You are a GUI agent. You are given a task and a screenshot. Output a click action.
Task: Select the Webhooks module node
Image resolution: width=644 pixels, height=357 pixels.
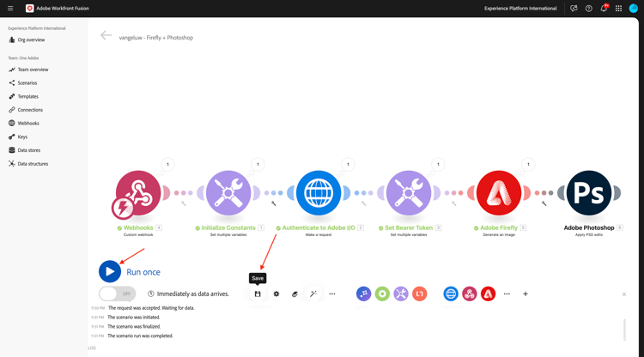(138, 193)
